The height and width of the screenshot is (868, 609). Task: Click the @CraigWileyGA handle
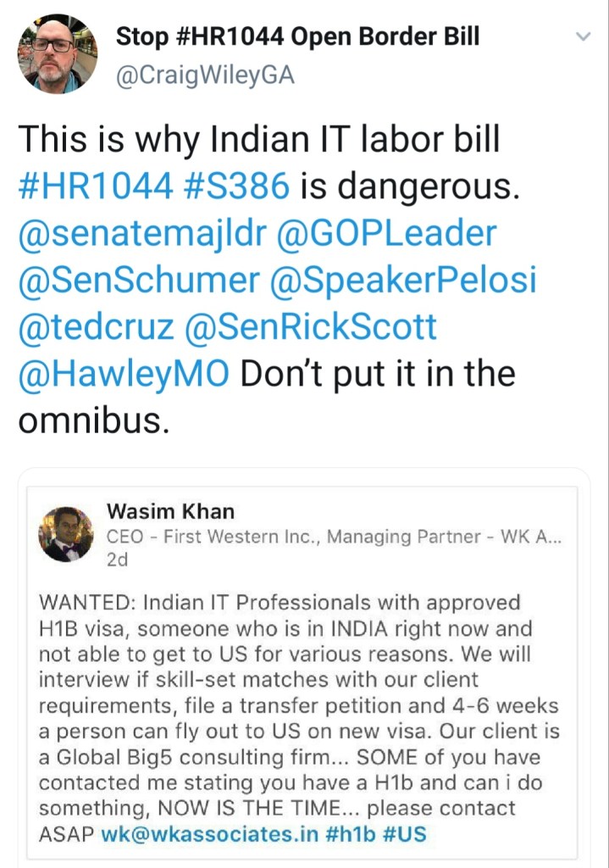click(204, 75)
